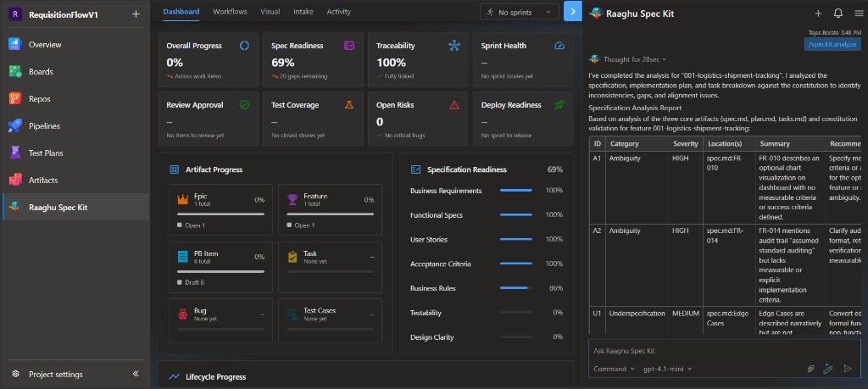
Task: Click 'Draft 6' status under PB Item
Action: point(191,282)
